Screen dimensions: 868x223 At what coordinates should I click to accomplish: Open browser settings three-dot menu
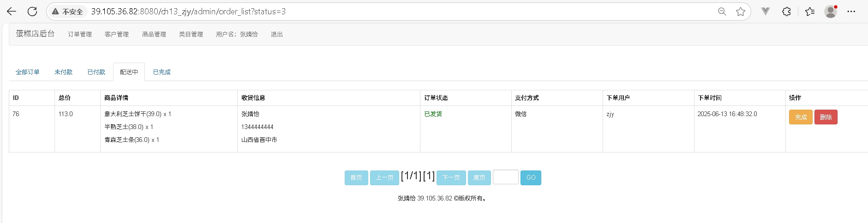tap(851, 12)
